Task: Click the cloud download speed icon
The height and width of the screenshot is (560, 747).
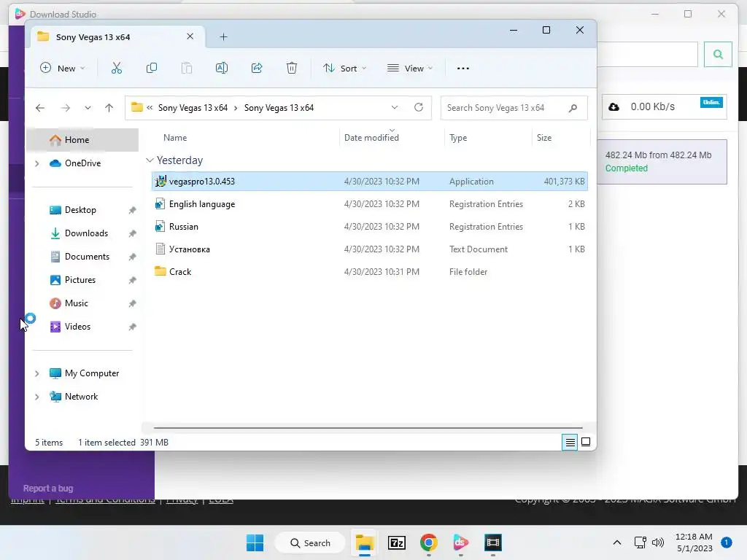Action: (614, 106)
